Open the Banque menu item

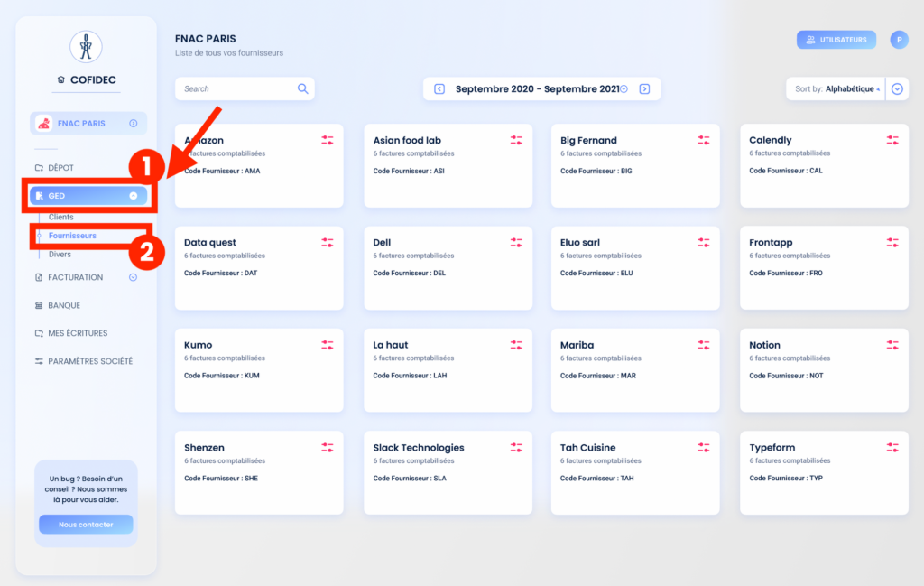click(x=64, y=305)
